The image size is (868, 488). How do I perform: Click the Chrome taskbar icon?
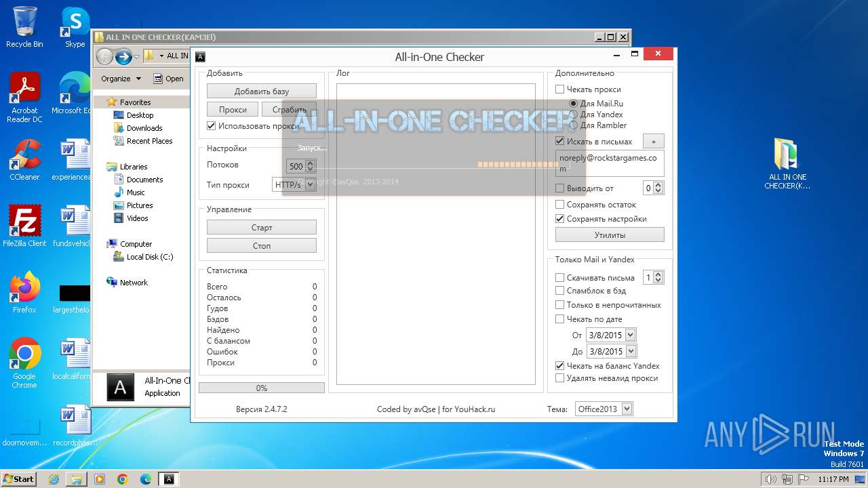pyautogui.click(x=123, y=479)
